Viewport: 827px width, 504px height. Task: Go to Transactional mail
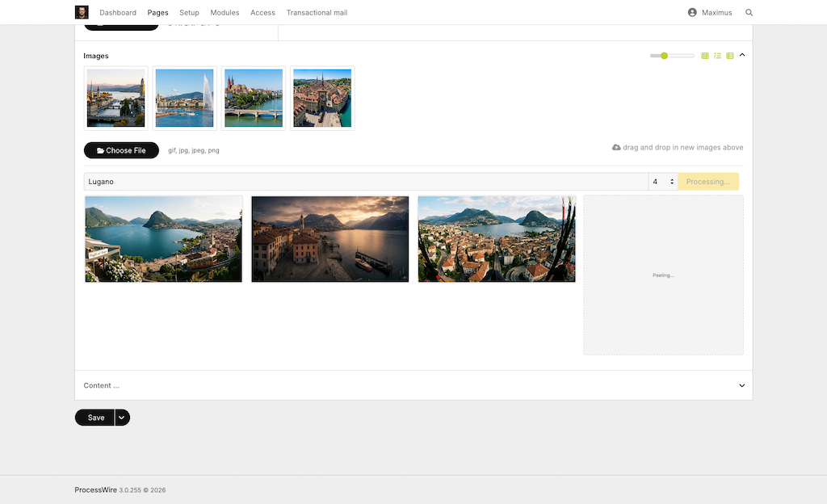pos(317,13)
